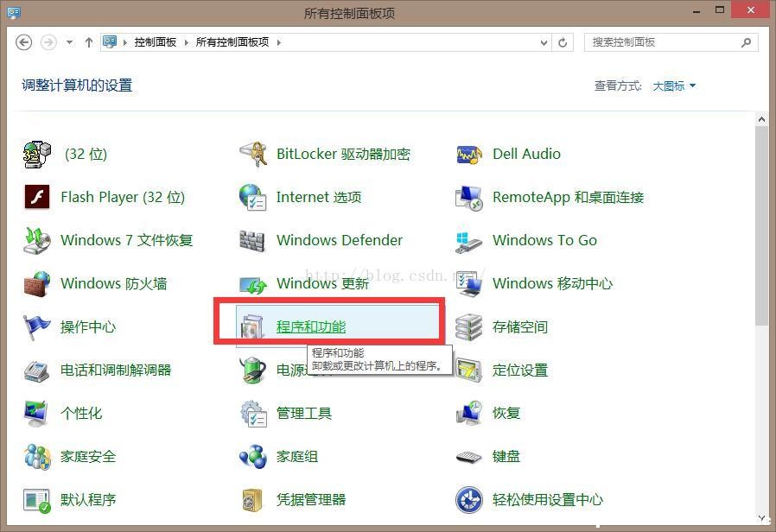Click the 存储空间 drives icon
The width and height of the screenshot is (776, 532).
[469, 326]
